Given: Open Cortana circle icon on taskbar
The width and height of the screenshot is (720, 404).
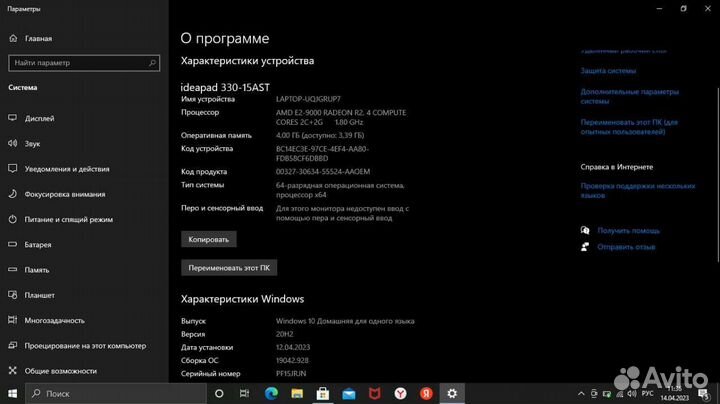Looking at the screenshot, I should (x=219, y=393).
